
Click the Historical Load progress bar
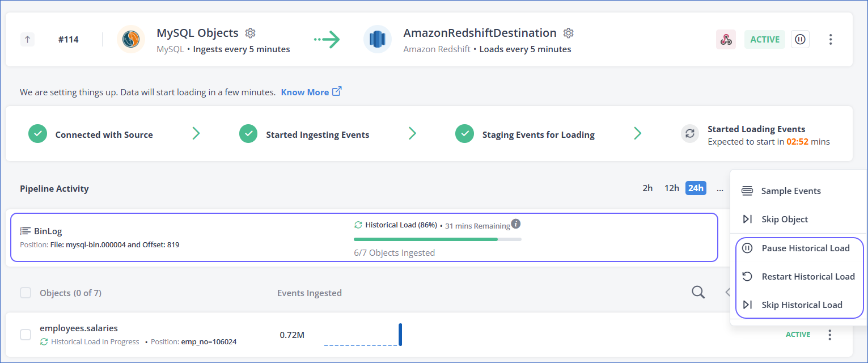click(438, 239)
